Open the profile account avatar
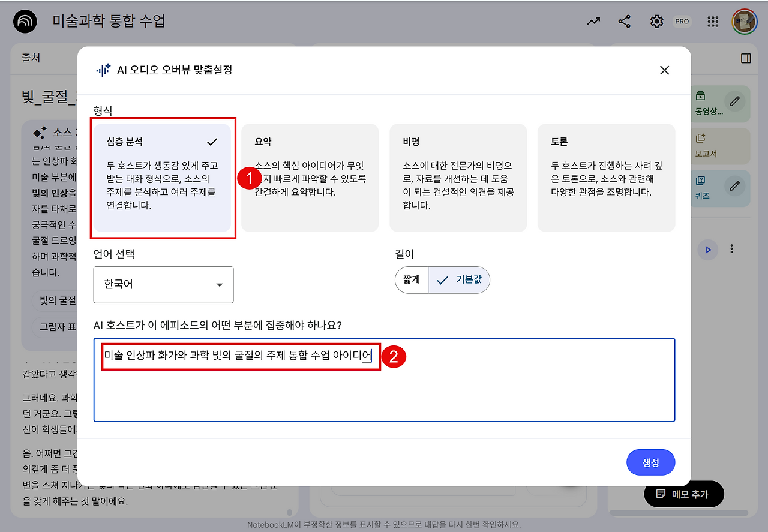The height and width of the screenshot is (532, 768). (x=744, y=22)
